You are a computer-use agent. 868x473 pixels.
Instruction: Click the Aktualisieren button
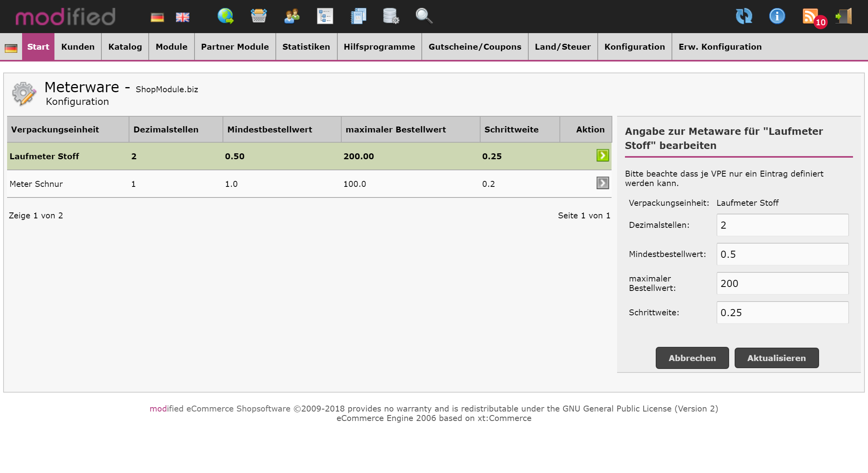[776, 358]
